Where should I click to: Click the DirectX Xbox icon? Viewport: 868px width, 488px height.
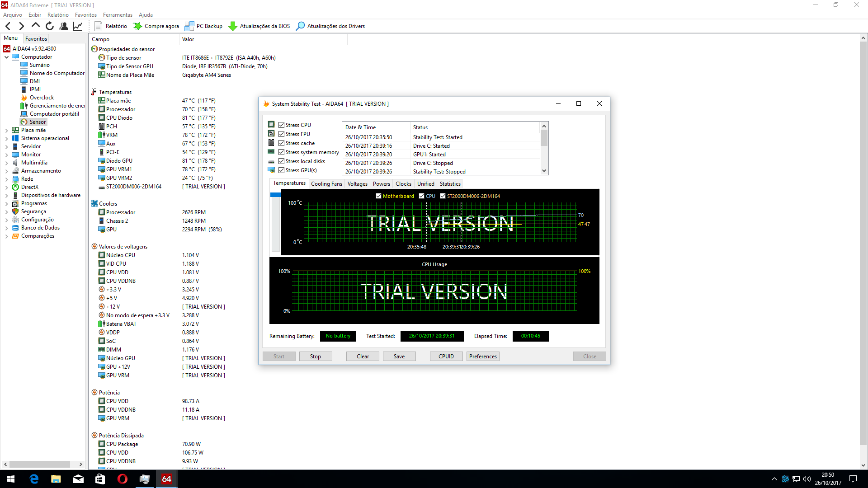click(x=15, y=187)
